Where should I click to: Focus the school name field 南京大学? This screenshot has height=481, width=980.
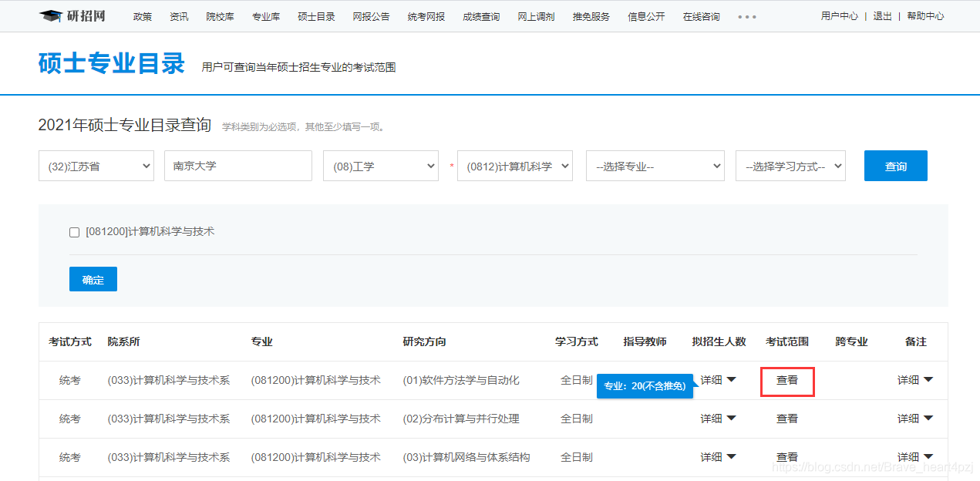click(238, 166)
